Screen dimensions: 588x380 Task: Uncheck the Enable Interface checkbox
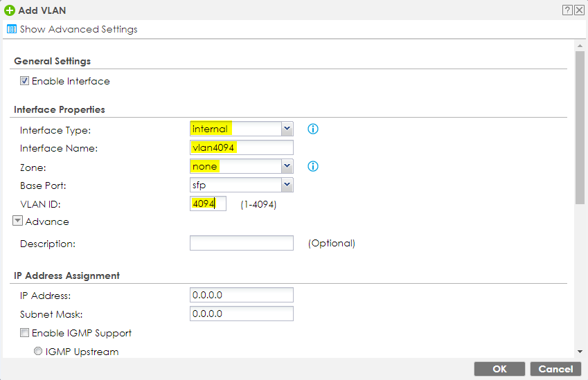25,81
